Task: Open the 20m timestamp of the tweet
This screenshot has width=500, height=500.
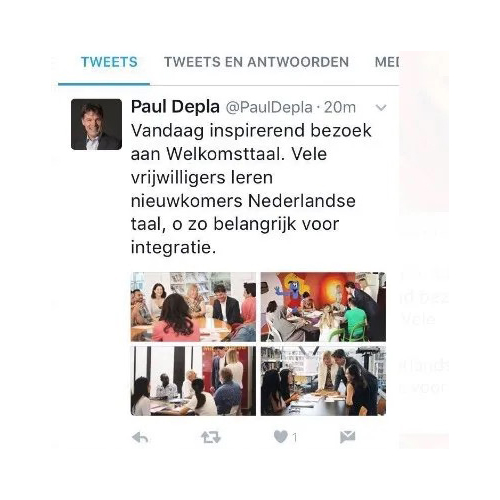Action: tap(340, 107)
